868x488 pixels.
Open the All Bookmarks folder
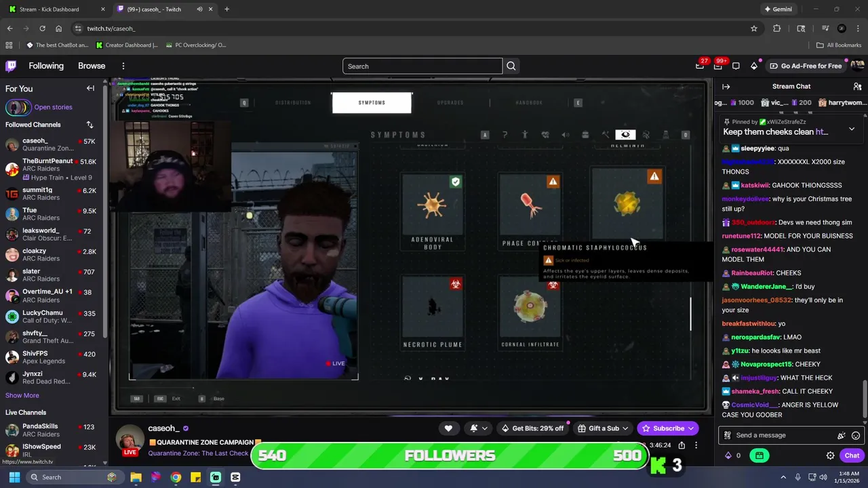[x=839, y=45]
